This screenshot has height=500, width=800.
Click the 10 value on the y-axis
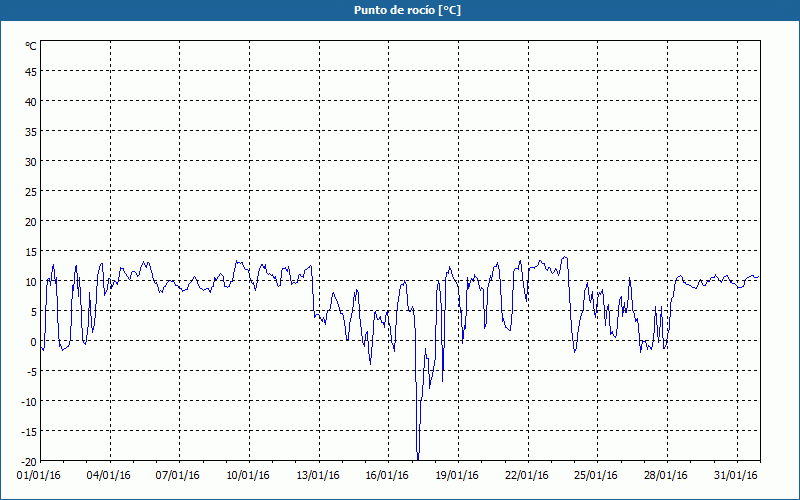[x=31, y=282]
